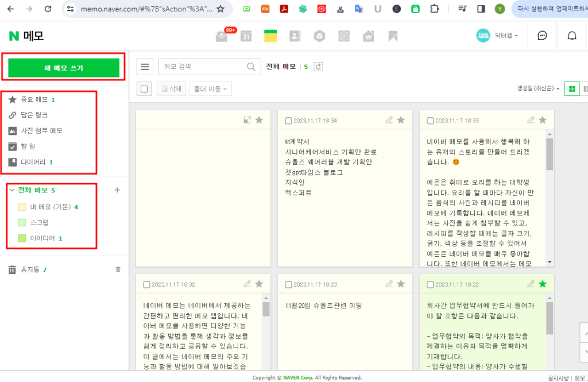
Task: Unstar the green 18:22 memo
Action: point(543,284)
